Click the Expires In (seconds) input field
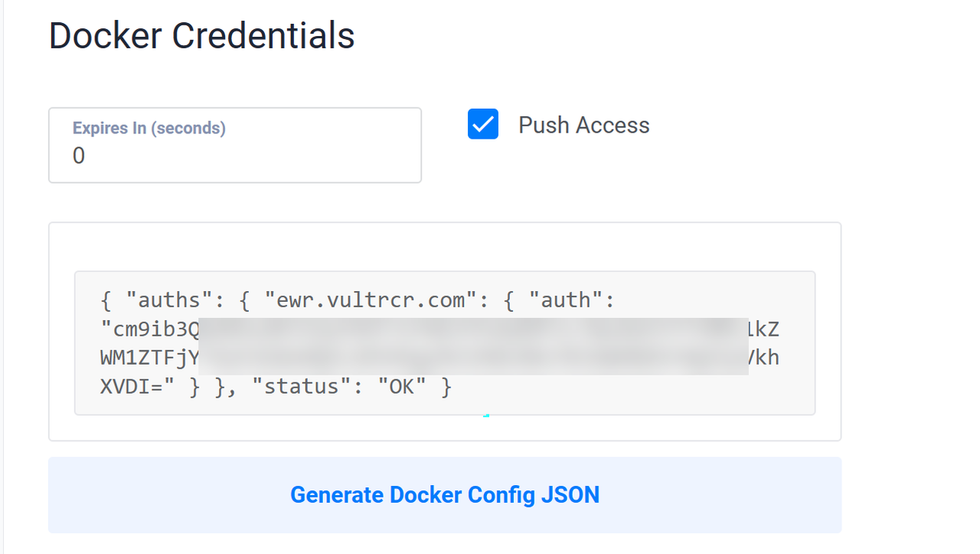The width and height of the screenshot is (980, 554). [235, 145]
